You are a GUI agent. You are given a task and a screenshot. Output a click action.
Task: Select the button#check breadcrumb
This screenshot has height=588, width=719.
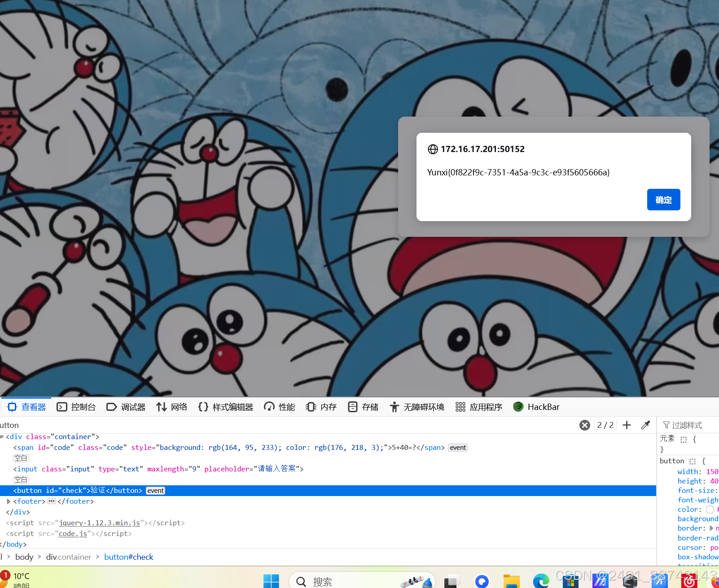point(128,557)
